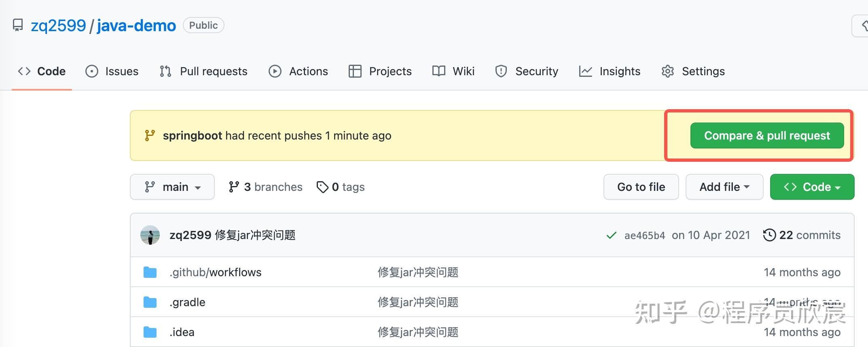Viewport: 868px width, 347px height.
Task: Open the Settings tab
Action: click(693, 72)
